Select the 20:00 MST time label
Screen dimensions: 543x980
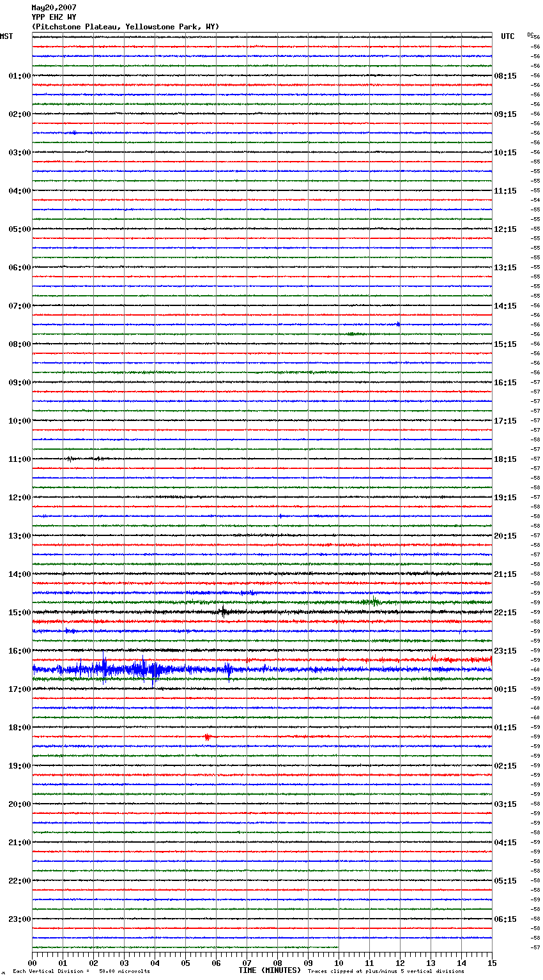tap(20, 804)
